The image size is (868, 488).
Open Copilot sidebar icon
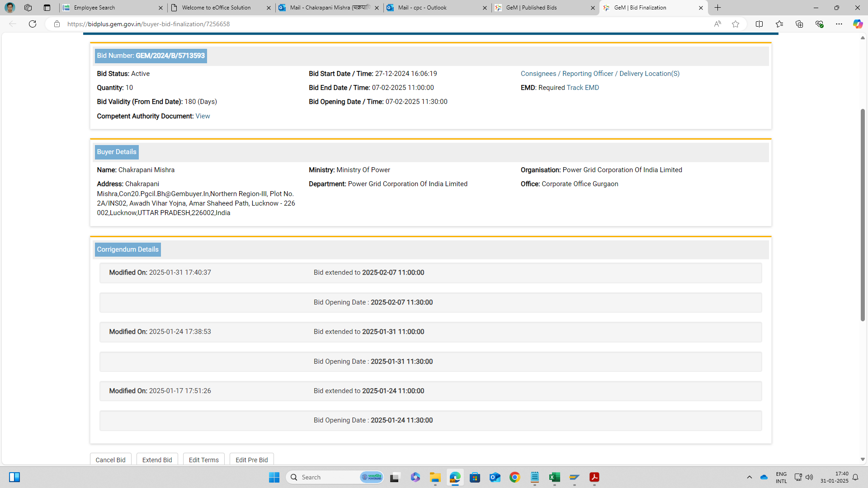[x=858, y=24]
